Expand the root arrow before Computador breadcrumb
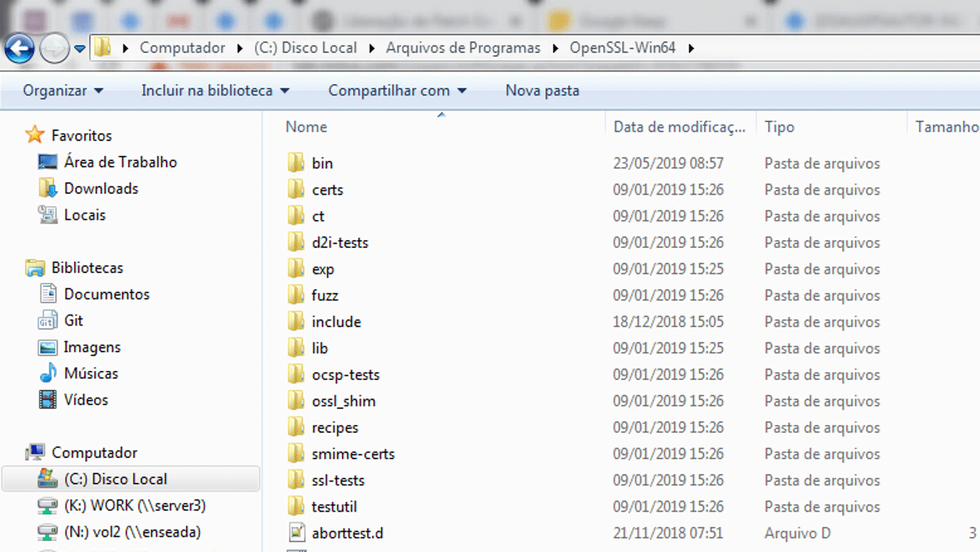 click(x=126, y=48)
